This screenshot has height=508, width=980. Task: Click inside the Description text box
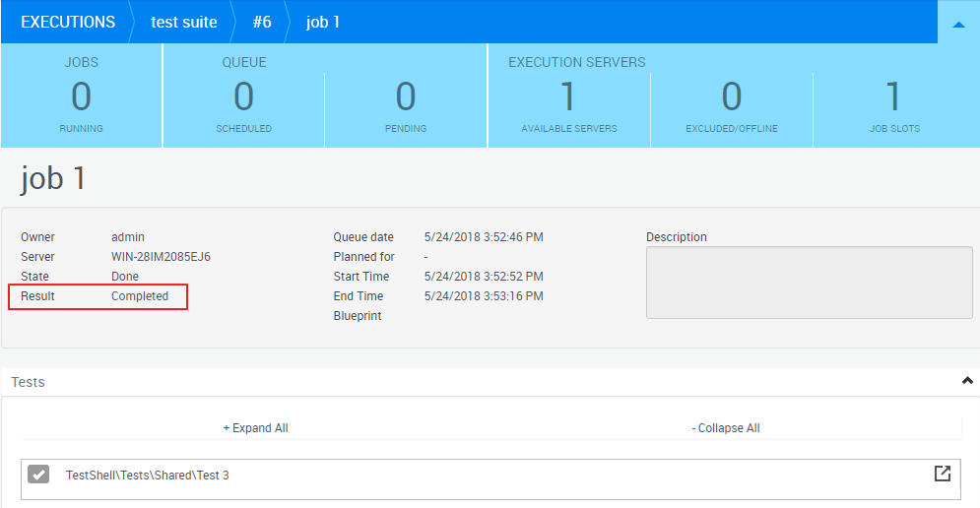point(809,283)
